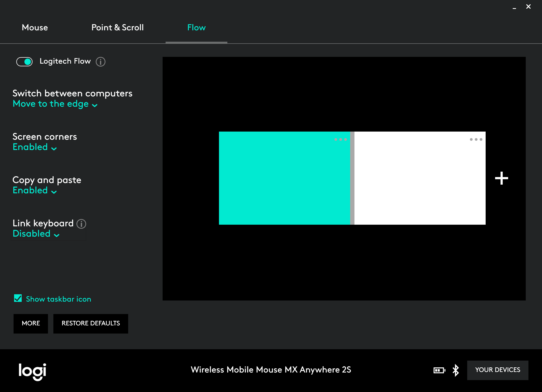
Task: Expand the Copy and paste Enabled dropdown
Action: coord(35,191)
